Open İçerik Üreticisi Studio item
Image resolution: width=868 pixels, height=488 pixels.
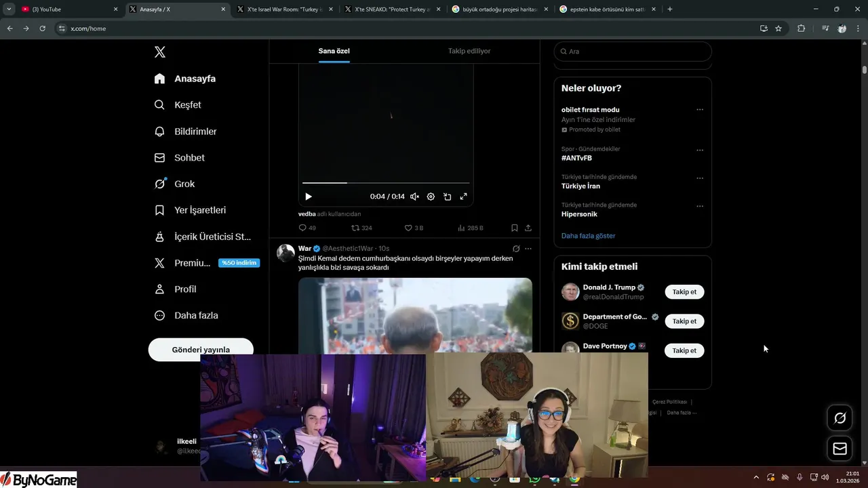(x=203, y=237)
